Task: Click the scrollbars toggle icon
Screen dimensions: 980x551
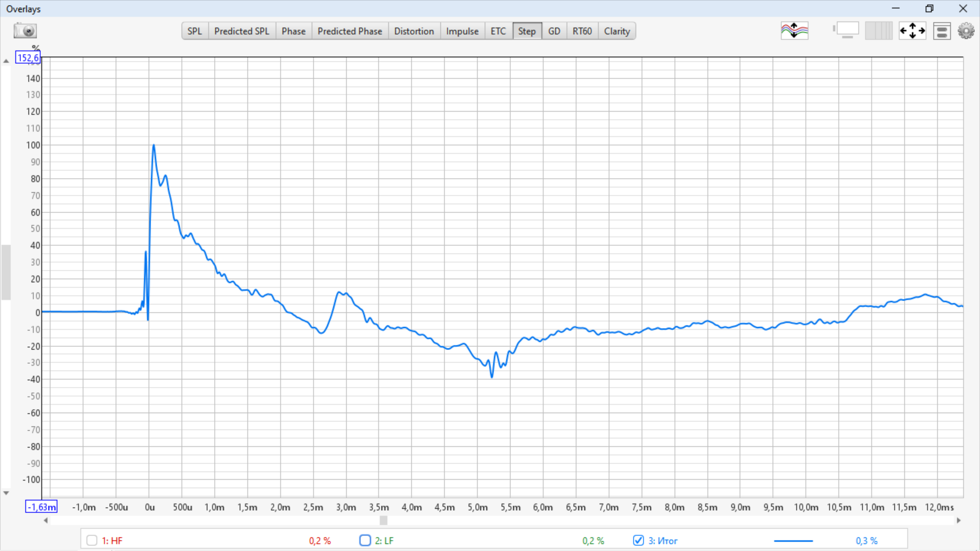Action: (x=846, y=31)
